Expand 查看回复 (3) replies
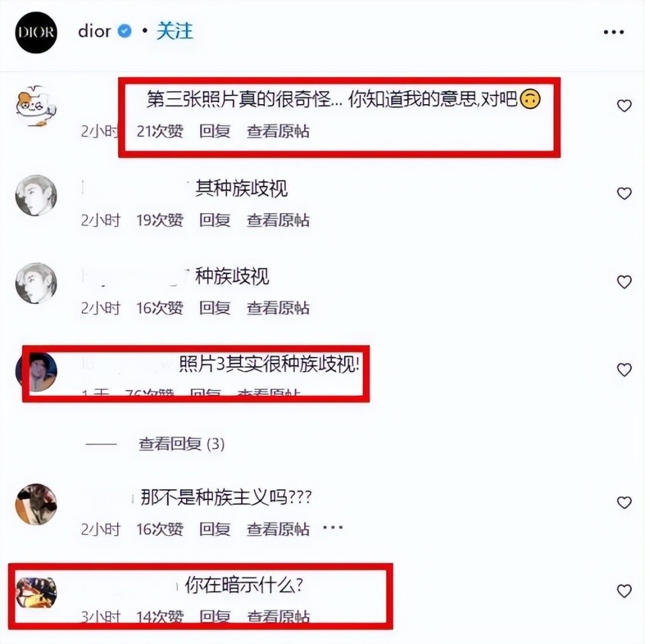 click(x=181, y=444)
